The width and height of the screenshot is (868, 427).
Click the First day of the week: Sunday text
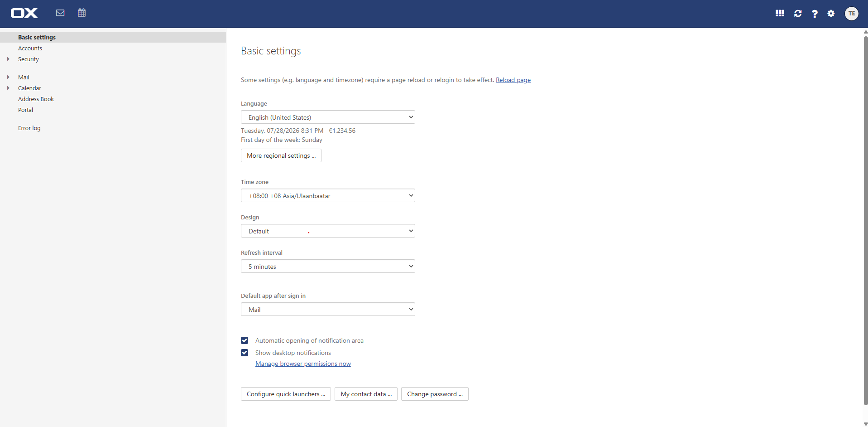click(x=282, y=140)
